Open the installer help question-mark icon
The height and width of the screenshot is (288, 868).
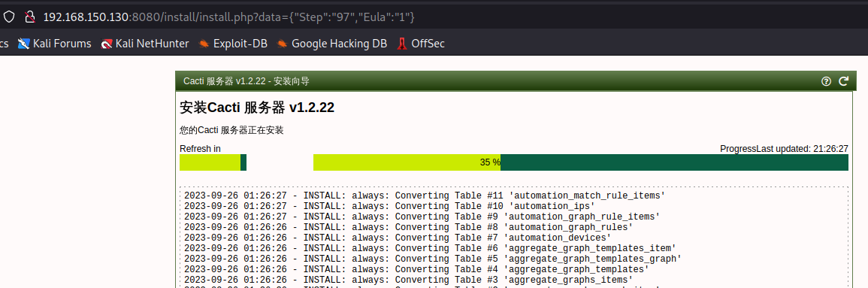826,81
